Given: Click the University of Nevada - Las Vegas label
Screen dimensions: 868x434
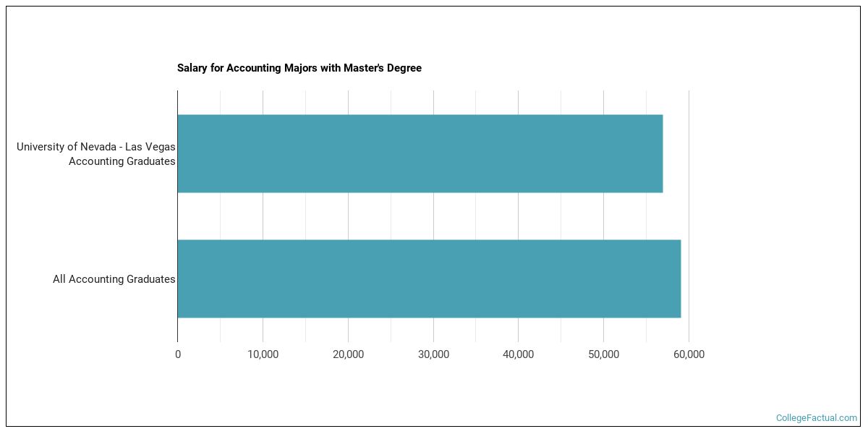Looking at the screenshot, I should [x=96, y=153].
